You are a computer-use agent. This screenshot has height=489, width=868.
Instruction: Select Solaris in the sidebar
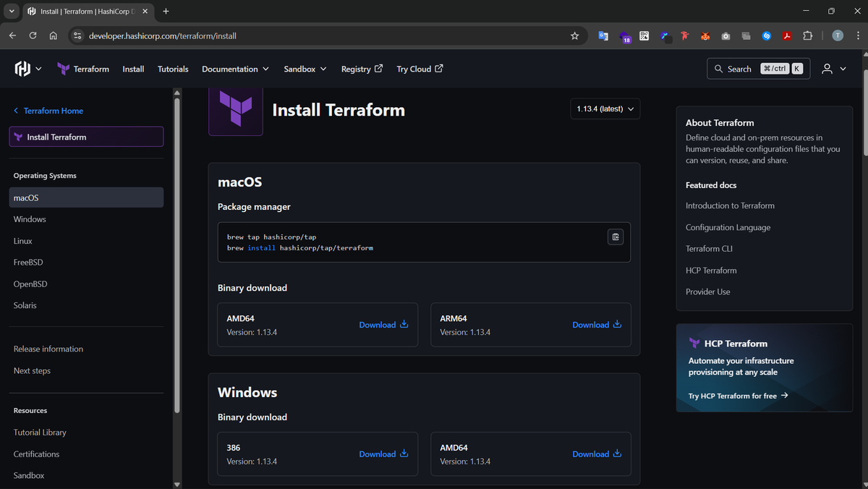[25, 305]
